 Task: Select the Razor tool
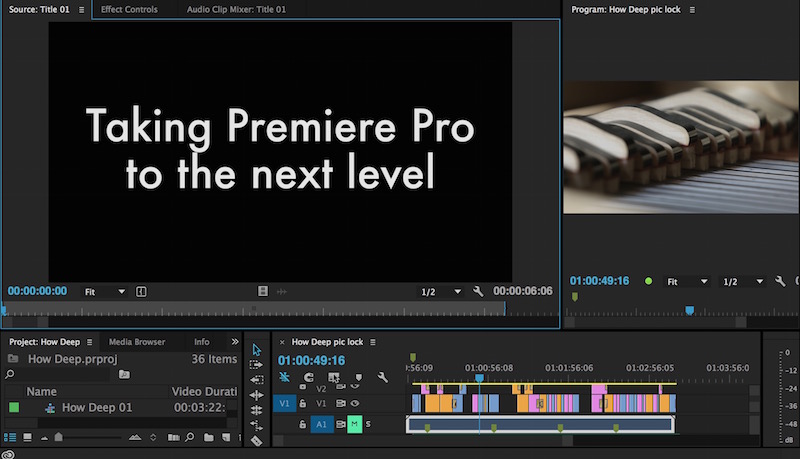[x=257, y=440]
